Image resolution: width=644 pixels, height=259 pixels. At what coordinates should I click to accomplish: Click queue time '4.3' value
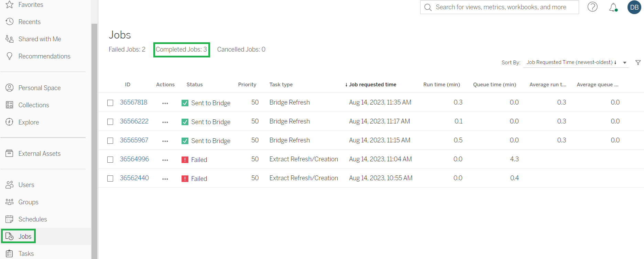coord(514,159)
